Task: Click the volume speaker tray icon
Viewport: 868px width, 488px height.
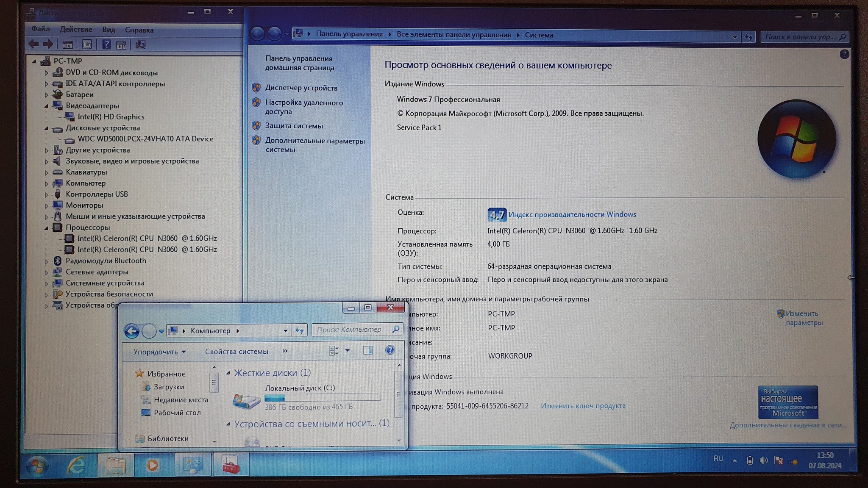Action: coord(764,460)
